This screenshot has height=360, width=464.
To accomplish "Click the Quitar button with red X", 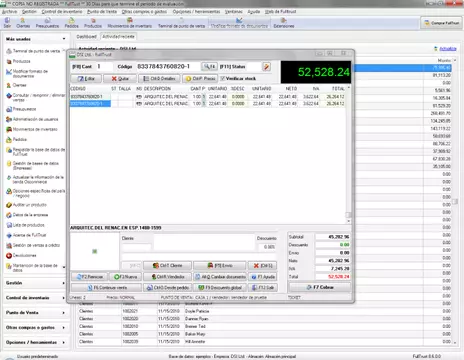I will point(120,79).
